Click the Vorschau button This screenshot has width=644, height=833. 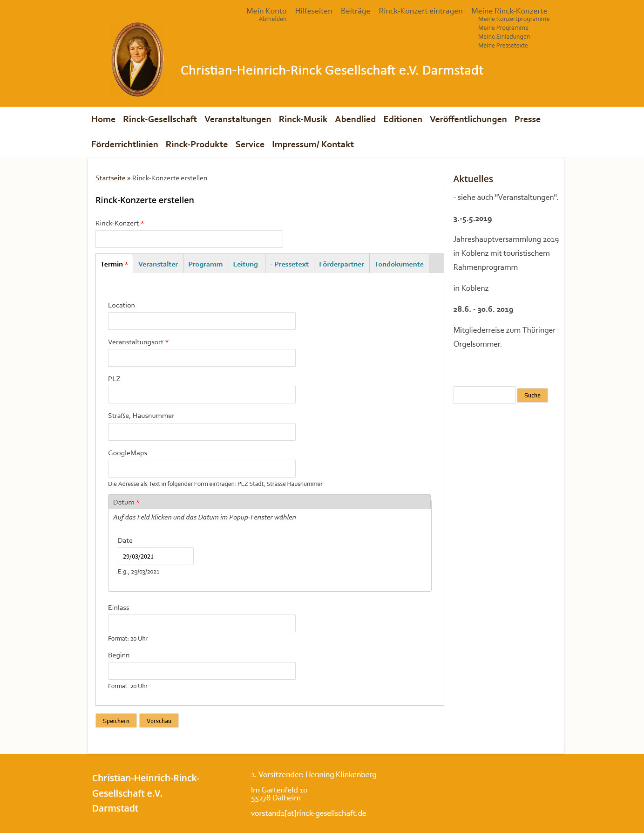tap(159, 721)
